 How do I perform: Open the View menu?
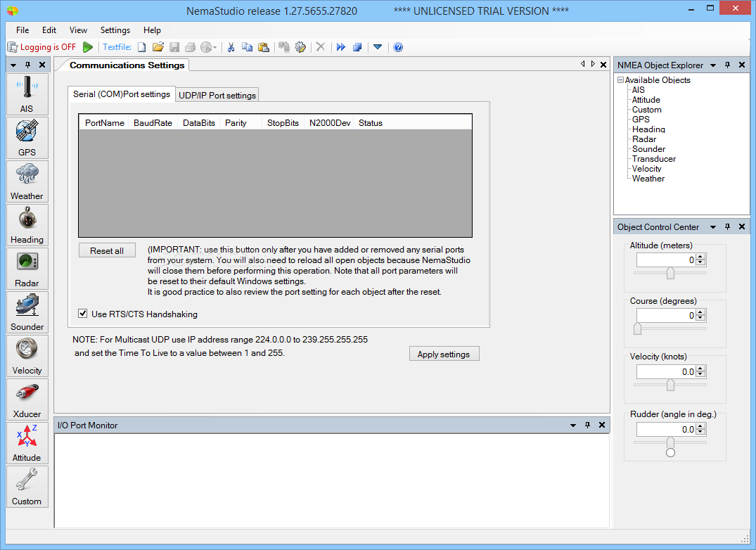[x=78, y=30]
